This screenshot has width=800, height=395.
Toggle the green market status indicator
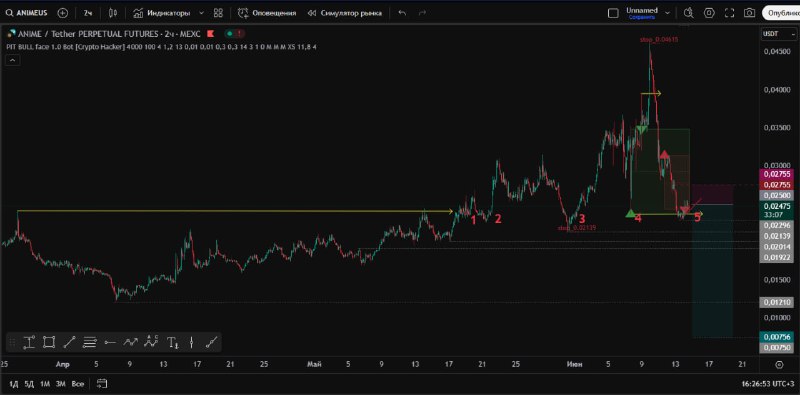230,34
